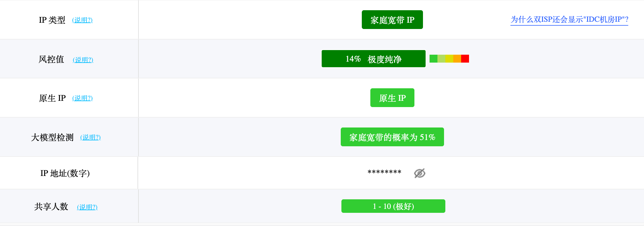This screenshot has width=644, height=226.
Task: Click the 14% 极度纯净 risk score badge
Action: click(373, 59)
